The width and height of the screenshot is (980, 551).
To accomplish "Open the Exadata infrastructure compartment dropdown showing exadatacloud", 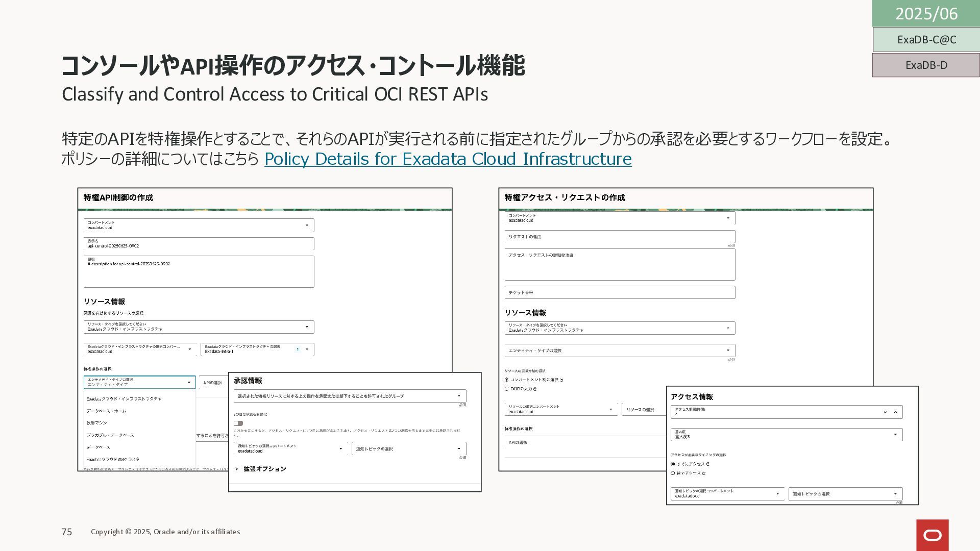I will pyautogui.click(x=140, y=349).
